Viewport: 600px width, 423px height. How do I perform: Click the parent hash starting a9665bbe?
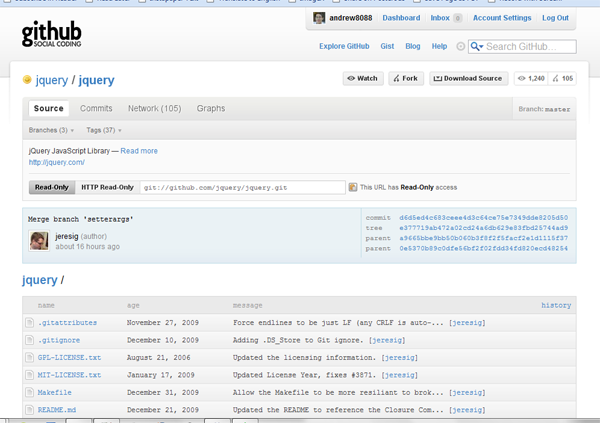(484, 238)
